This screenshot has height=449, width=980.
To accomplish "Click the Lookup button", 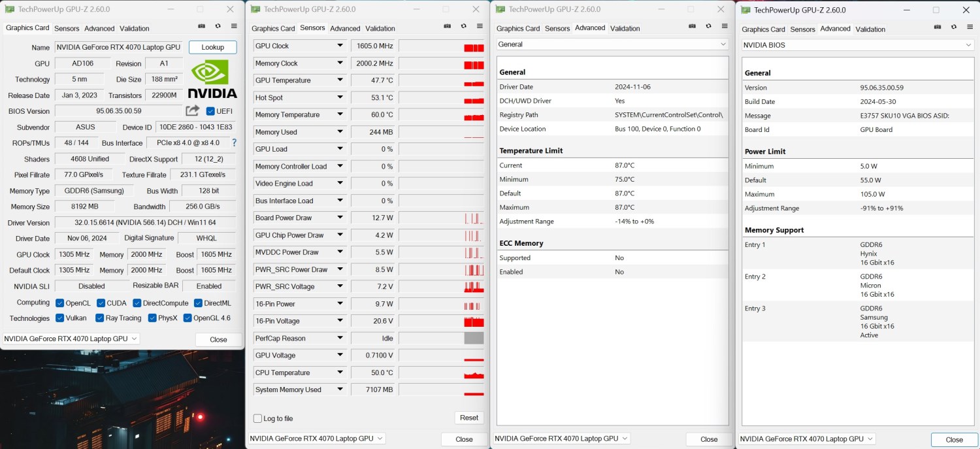I will 212,47.
